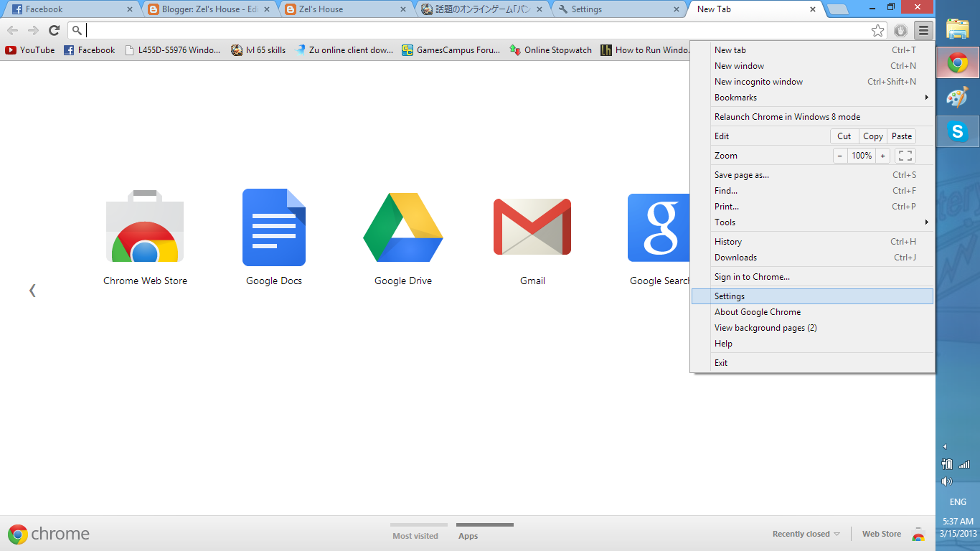Screen dimensions: 980x551
Task: Show hidden system tray icons
Action: coord(945,446)
